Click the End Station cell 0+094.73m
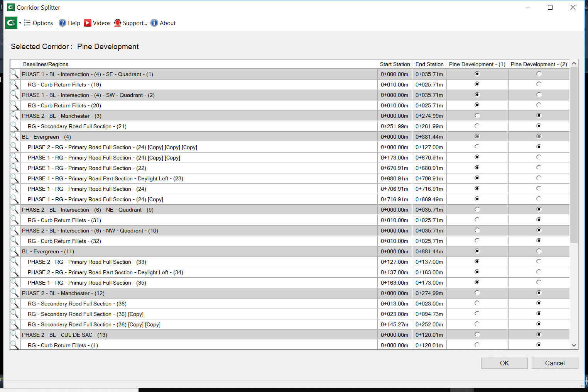The width and height of the screenshot is (588, 392). coord(429,314)
